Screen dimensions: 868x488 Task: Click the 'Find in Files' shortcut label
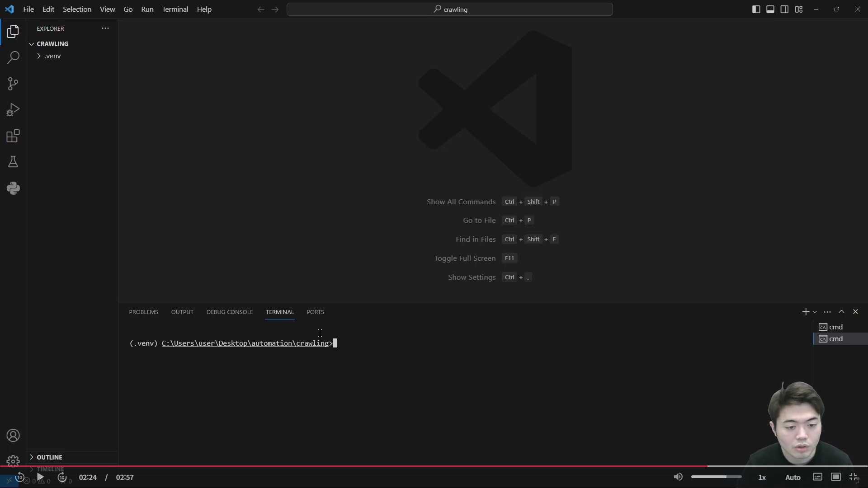tap(476, 239)
